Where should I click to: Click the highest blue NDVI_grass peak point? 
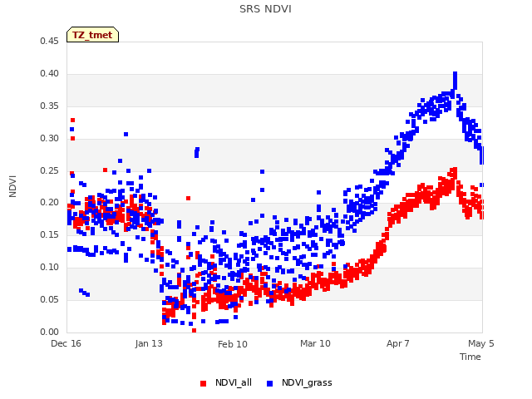tap(455, 74)
